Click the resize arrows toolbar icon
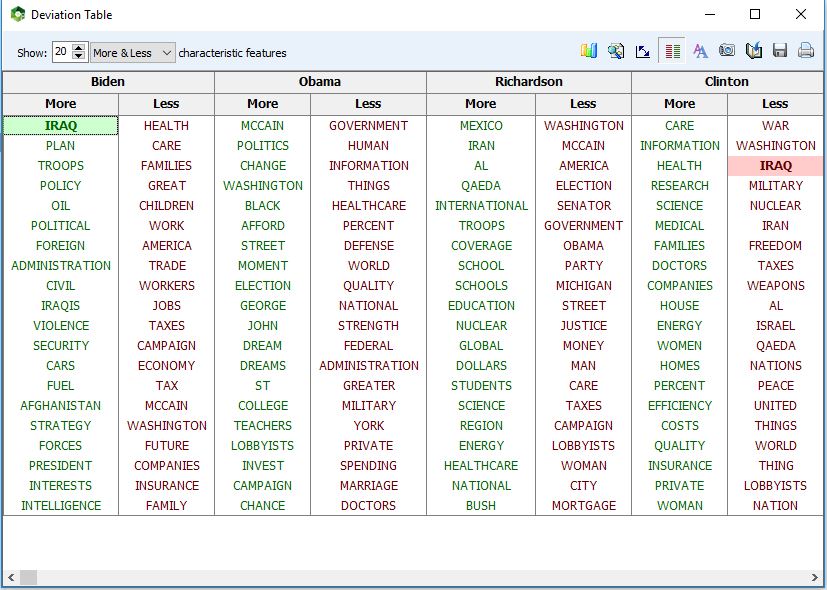 (x=642, y=51)
